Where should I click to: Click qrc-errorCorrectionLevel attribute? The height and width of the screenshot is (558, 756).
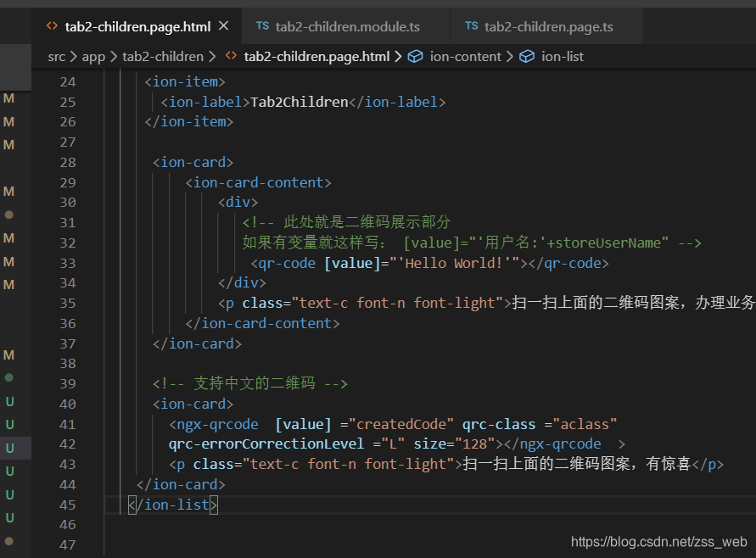[x=266, y=444]
